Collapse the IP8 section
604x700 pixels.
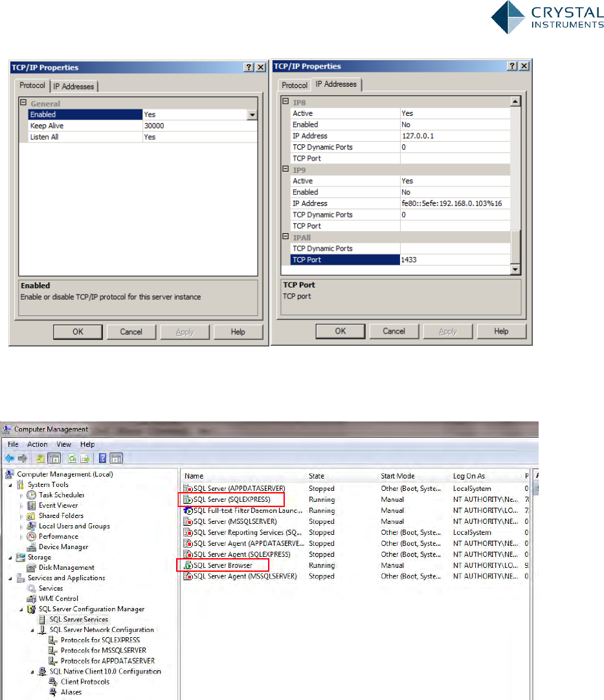tap(285, 101)
